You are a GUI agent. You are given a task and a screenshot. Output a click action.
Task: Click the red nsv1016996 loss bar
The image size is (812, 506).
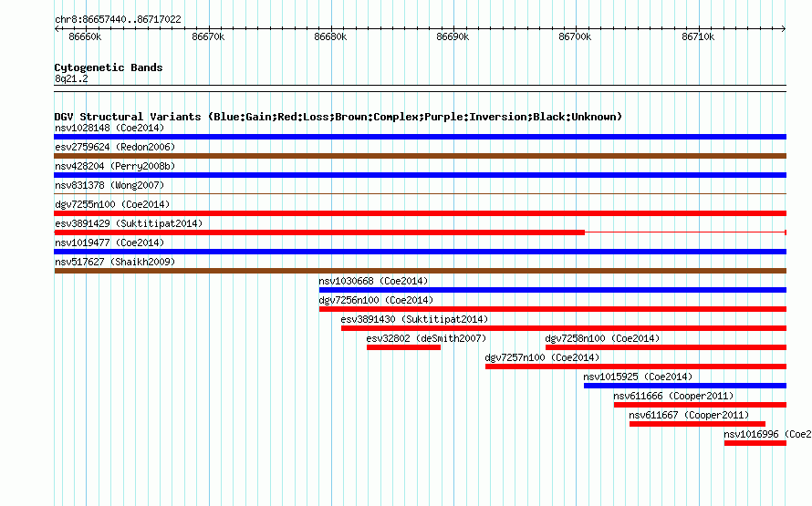[x=755, y=443]
